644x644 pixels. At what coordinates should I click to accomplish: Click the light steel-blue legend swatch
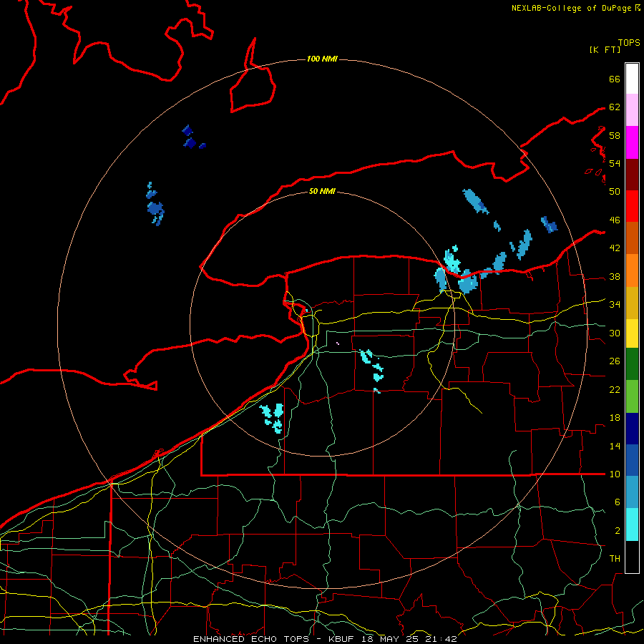click(632, 492)
